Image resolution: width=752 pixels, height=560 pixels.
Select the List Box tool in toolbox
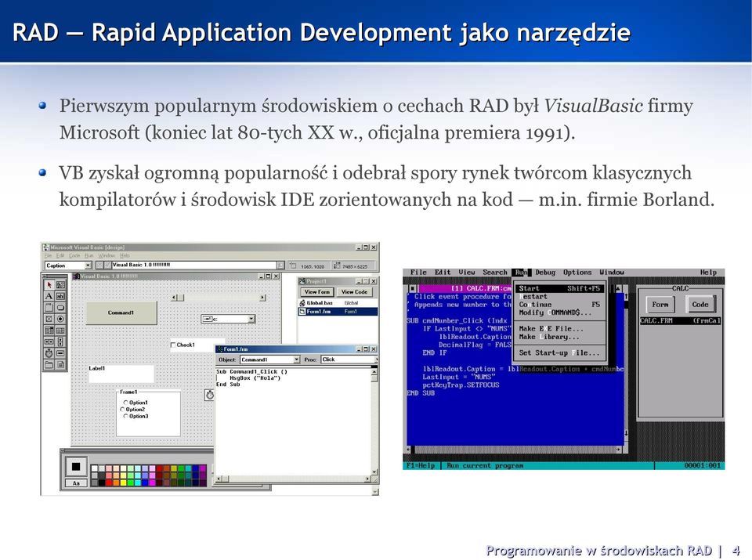[x=60, y=331]
